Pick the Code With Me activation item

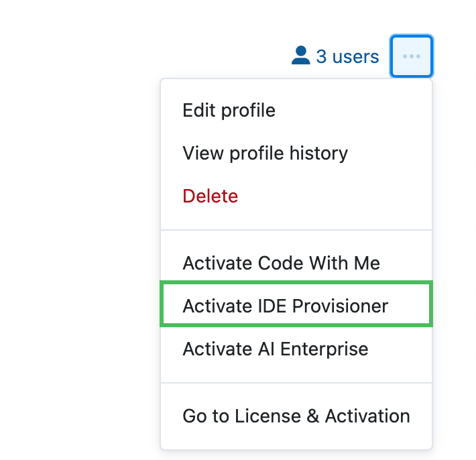281,263
